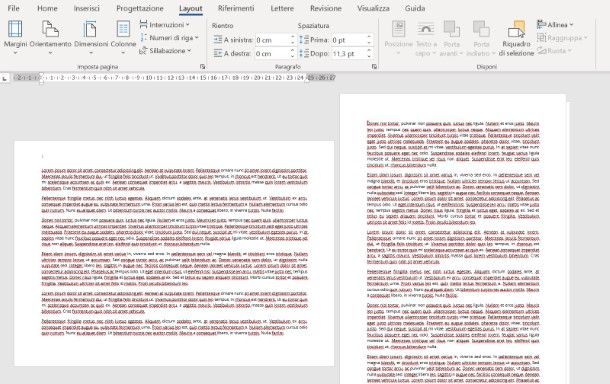Switch to the Inserisci tab

tap(87, 8)
